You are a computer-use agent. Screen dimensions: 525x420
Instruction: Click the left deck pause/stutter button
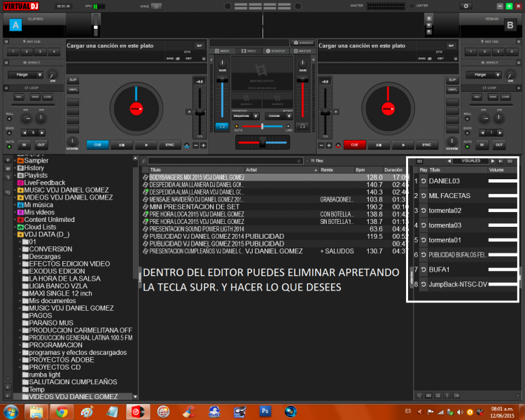click(x=122, y=145)
